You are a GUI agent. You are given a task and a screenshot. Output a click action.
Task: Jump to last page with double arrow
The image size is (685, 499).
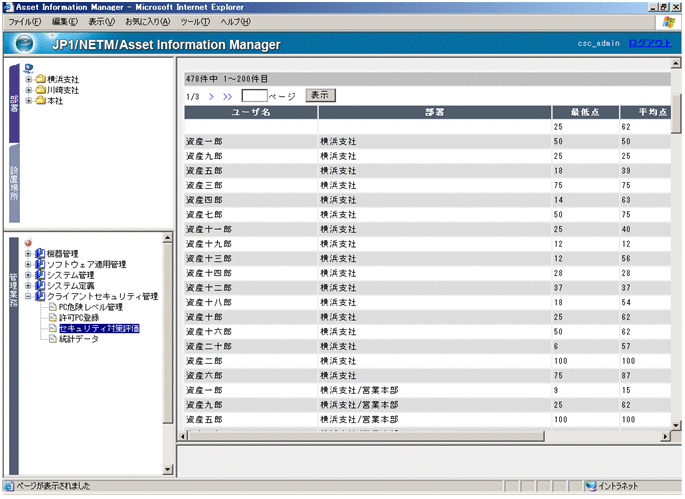click(x=228, y=96)
